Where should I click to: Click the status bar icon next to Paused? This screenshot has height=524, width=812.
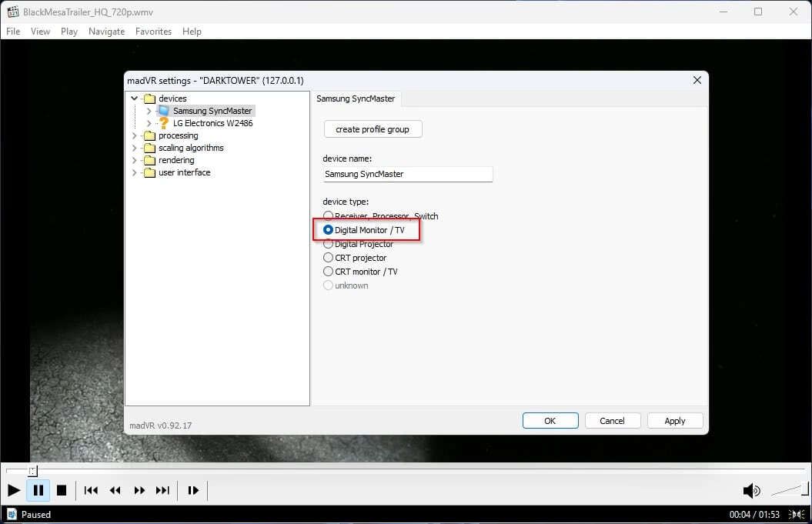[x=12, y=514]
